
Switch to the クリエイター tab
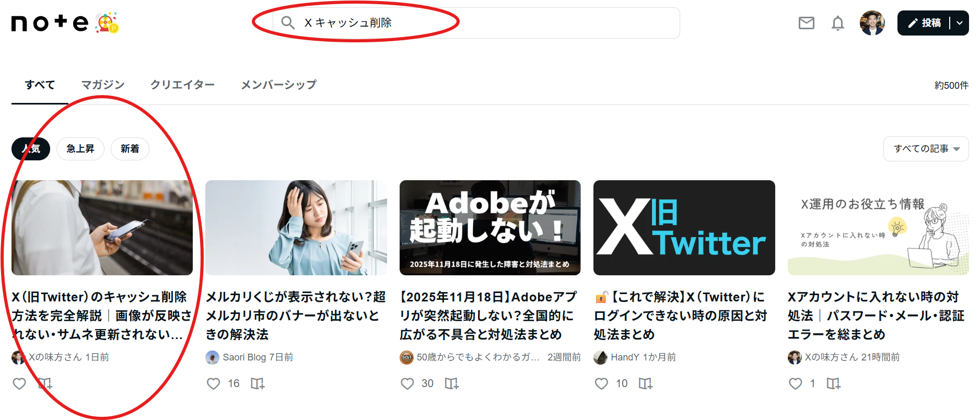point(182,85)
